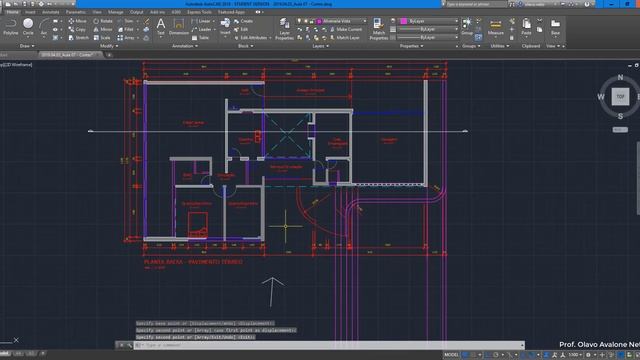Activate the Array command
The image size is (640, 360).
coord(126,38)
